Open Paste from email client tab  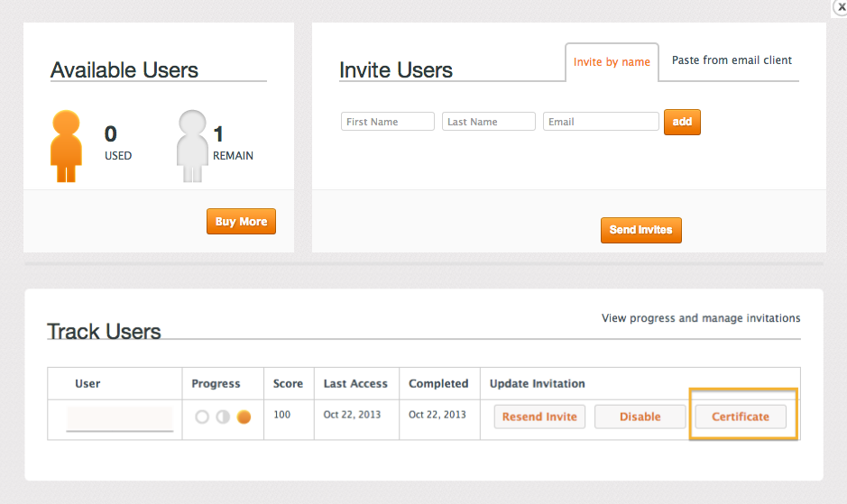tap(732, 60)
